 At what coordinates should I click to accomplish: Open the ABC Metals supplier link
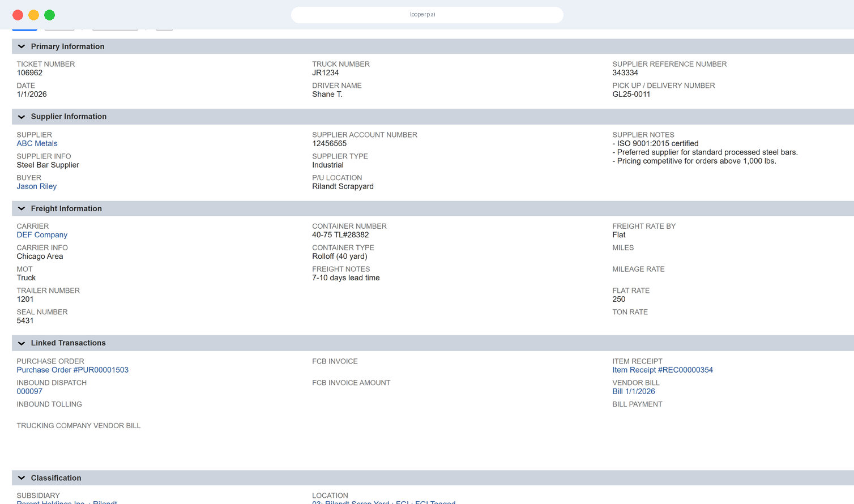37,144
